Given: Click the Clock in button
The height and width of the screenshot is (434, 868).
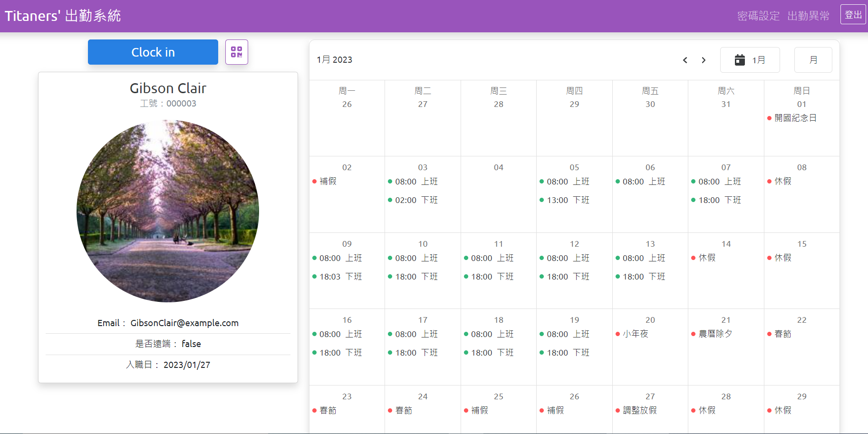Looking at the screenshot, I should [x=153, y=52].
